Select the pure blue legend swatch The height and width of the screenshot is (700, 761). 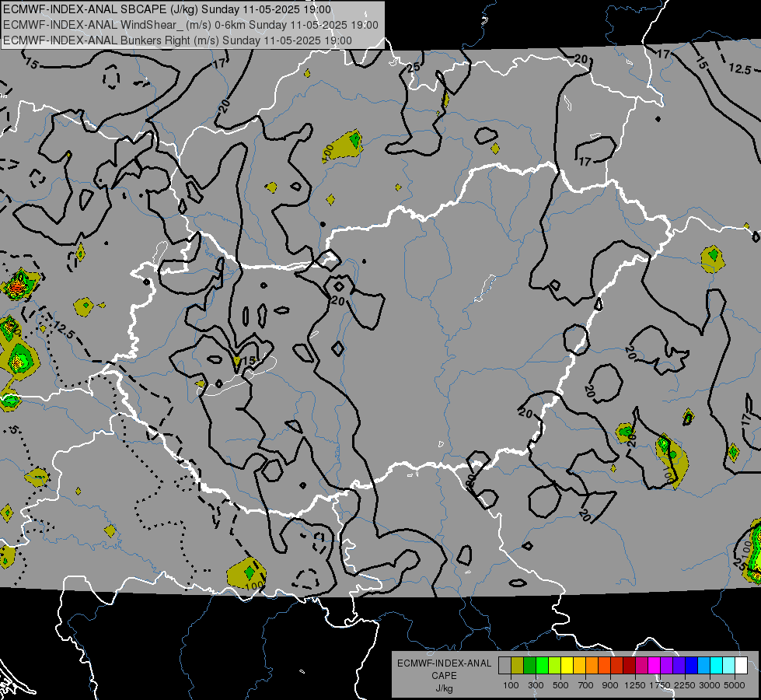[x=692, y=666]
